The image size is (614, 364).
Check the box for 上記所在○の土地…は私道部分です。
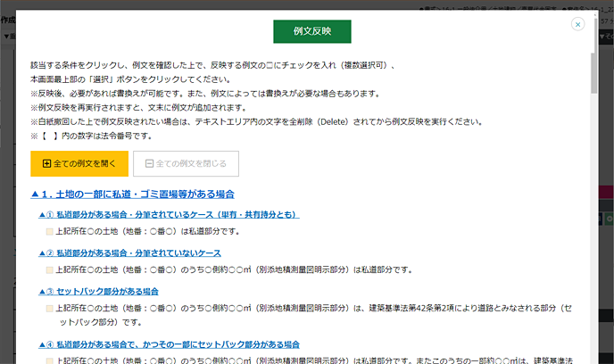point(50,232)
